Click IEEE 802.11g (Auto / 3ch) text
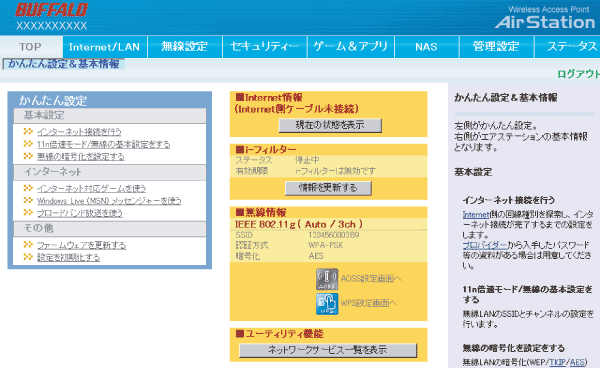Viewport: 600px width, 368px height. pos(298,224)
